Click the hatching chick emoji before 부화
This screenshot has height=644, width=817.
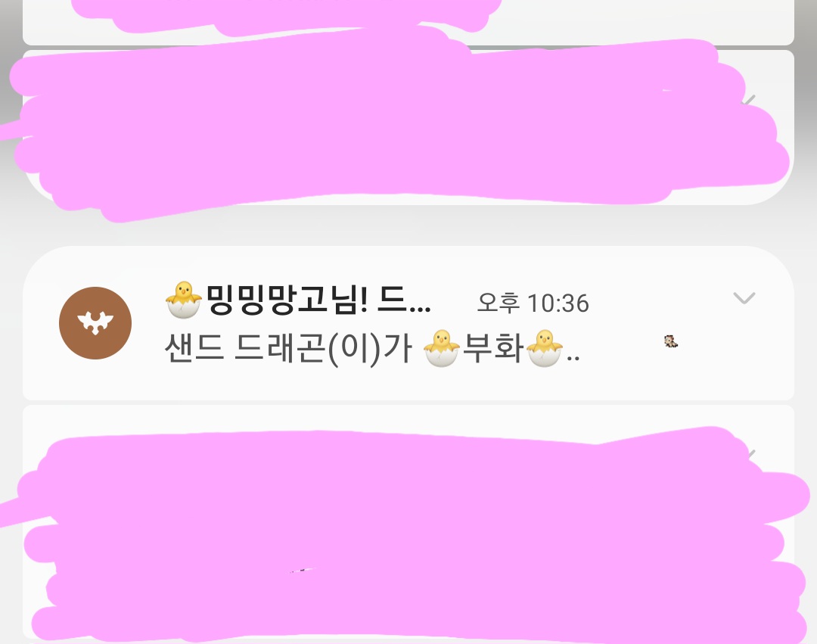pyautogui.click(x=442, y=348)
